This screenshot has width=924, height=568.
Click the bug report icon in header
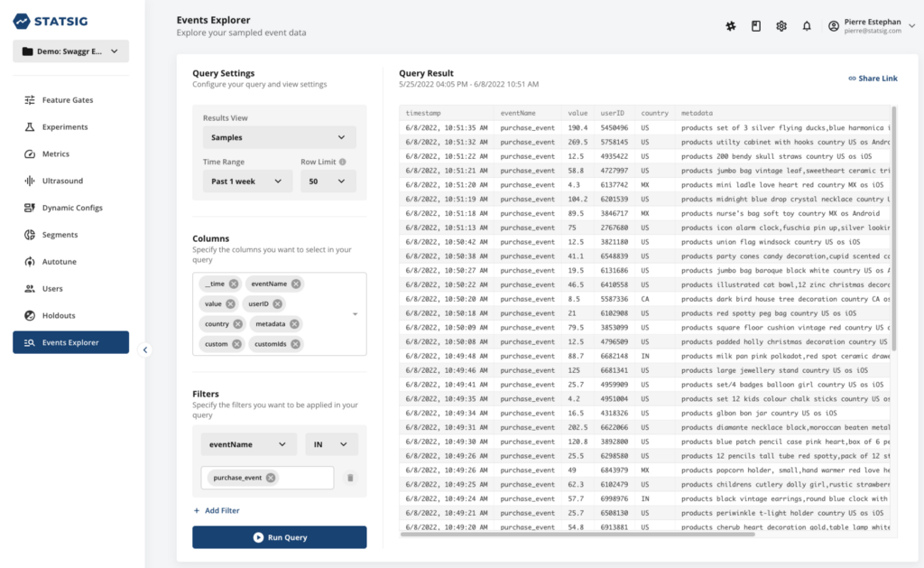[731, 26]
